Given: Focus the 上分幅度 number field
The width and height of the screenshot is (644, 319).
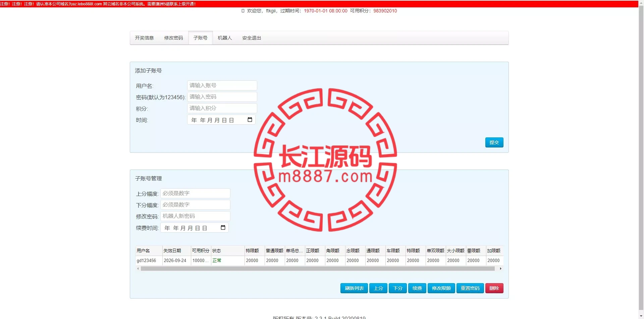Looking at the screenshot, I should pos(195,193).
